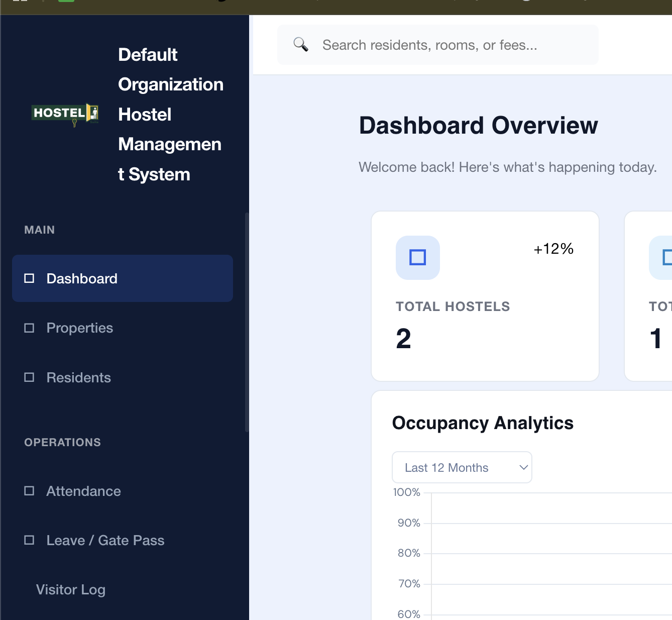Image resolution: width=672 pixels, height=620 pixels.
Task: Click the Residents menu icon
Action: tap(29, 377)
